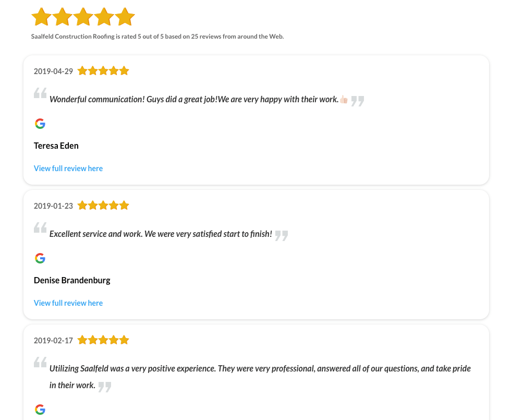Open Teresa Eden's "View full review here" link

(68, 169)
